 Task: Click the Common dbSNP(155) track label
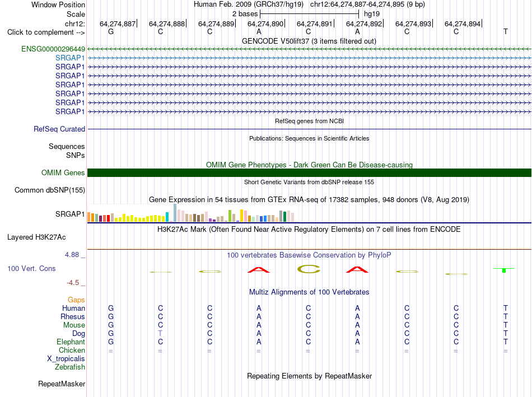[50, 190]
